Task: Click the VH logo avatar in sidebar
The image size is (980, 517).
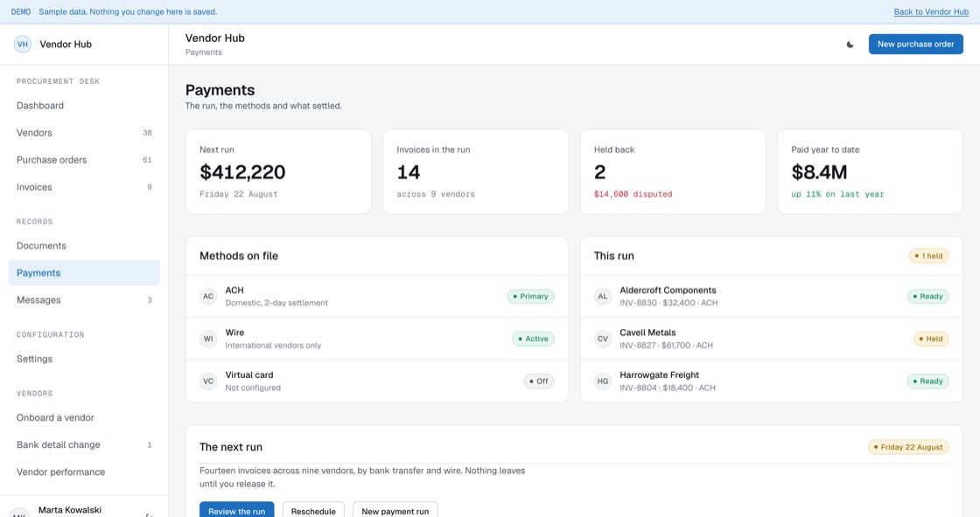Action: [x=23, y=45]
